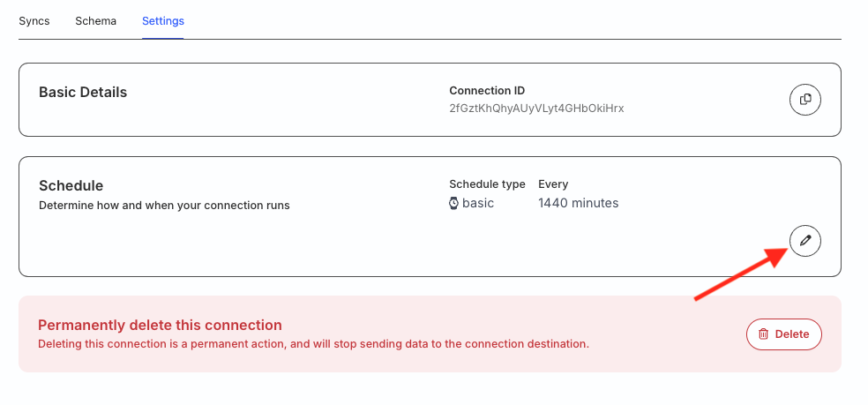The height and width of the screenshot is (405, 868).
Task: Click the 'basic' schedule type value
Action: pos(478,203)
